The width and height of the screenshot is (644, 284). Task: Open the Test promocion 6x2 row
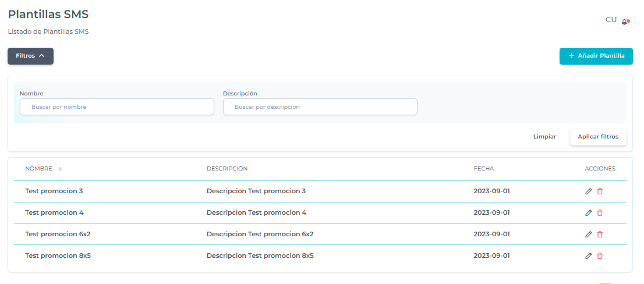click(x=58, y=235)
